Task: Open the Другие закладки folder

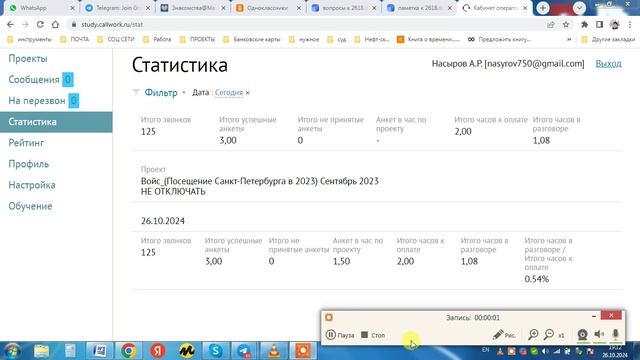Action: (609, 40)
